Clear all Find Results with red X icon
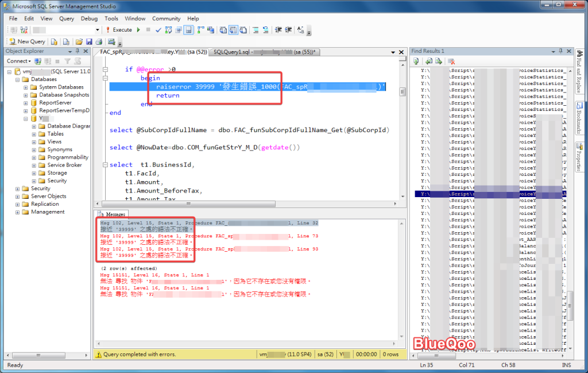The image size is (588, 373). 451,61
